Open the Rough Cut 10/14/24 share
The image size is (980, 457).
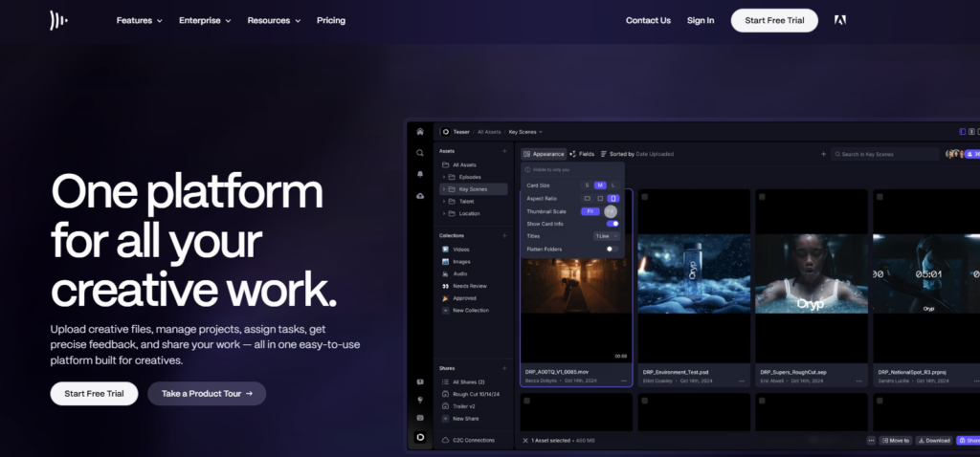click(470, 394)
